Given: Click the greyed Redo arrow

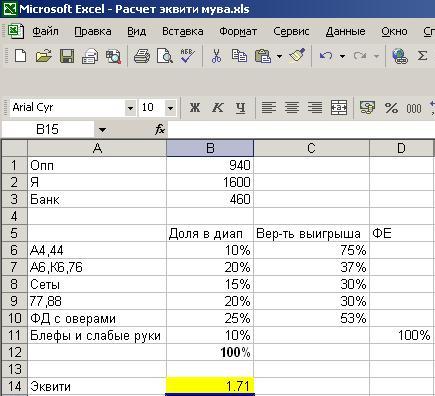Looking at the screenshot, I should coord(360,56).
